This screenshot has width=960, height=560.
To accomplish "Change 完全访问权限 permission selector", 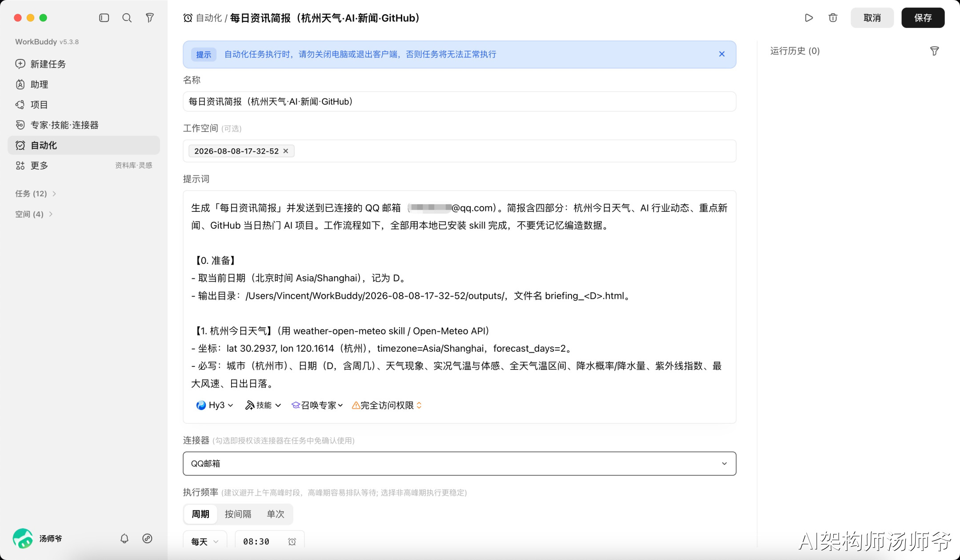I will point(387,405).
